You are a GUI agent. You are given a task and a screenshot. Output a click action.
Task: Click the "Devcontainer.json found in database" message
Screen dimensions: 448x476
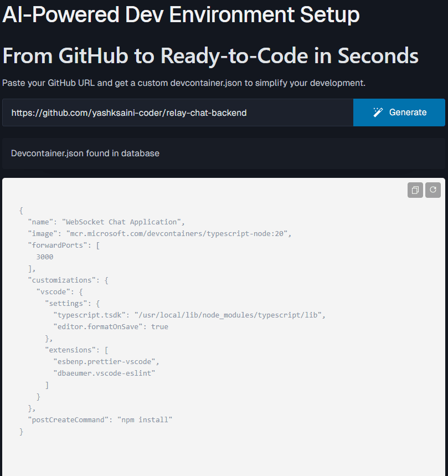coord(85,153)
